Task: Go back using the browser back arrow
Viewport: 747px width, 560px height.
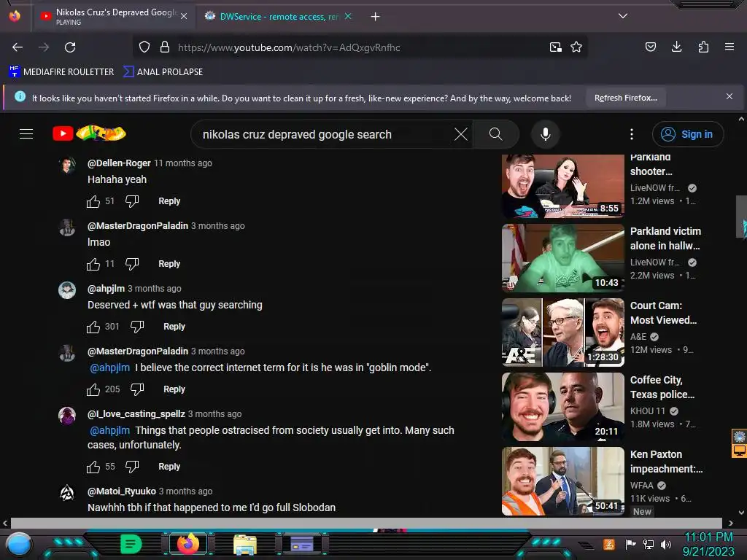Action: click(18, 47)
